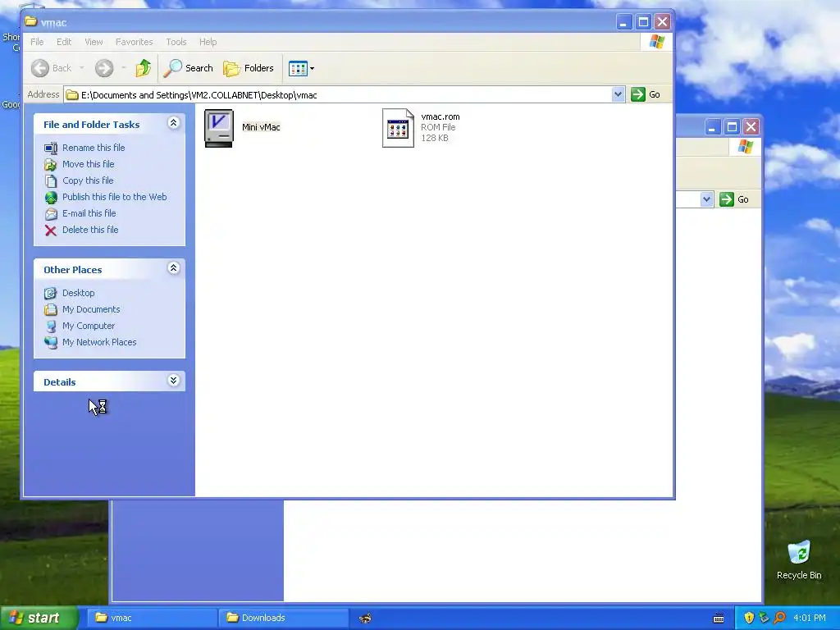Image resolution: width=840 pixels, height=630 pixels.
Task: Select the Mini vMac application icon
Action: pos(219,128)
